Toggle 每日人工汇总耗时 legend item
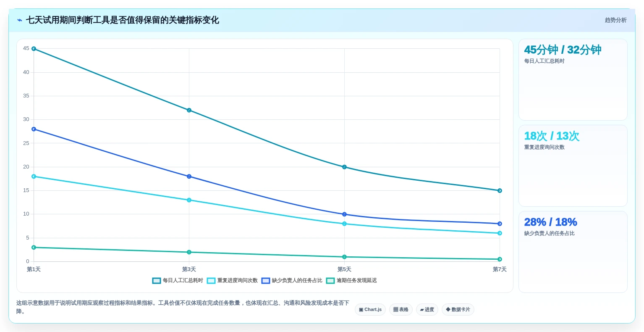This screenshot has width=644, height=332. point(178,281)
